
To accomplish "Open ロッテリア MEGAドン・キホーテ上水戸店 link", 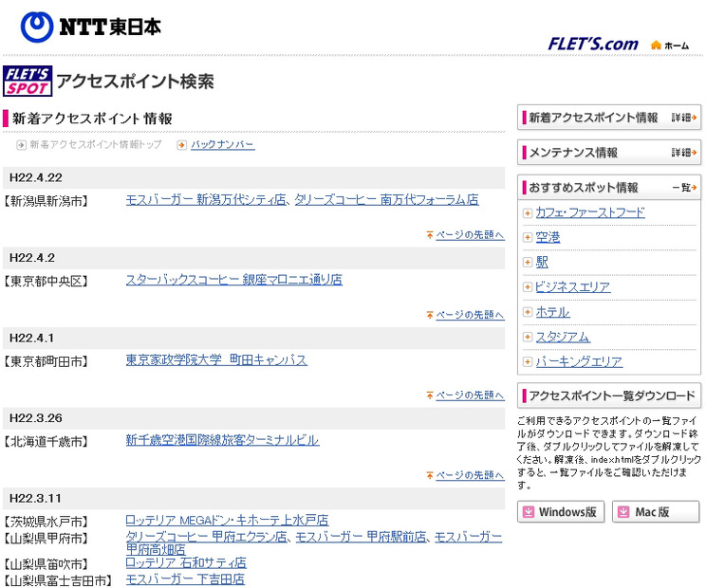I will (x=227, y=521).
